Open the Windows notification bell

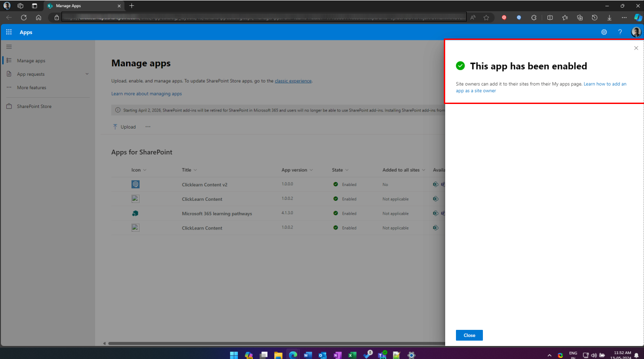point(636,355)
